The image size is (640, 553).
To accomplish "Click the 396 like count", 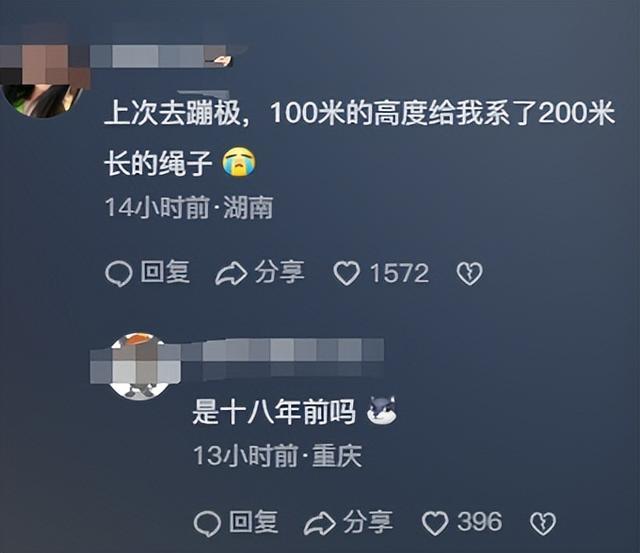I will pos(480,522).
